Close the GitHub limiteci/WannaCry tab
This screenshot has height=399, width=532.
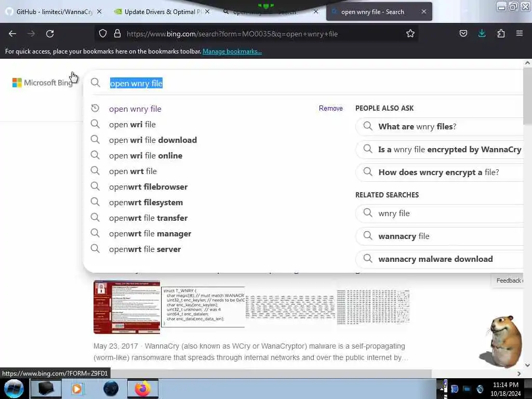99,11
